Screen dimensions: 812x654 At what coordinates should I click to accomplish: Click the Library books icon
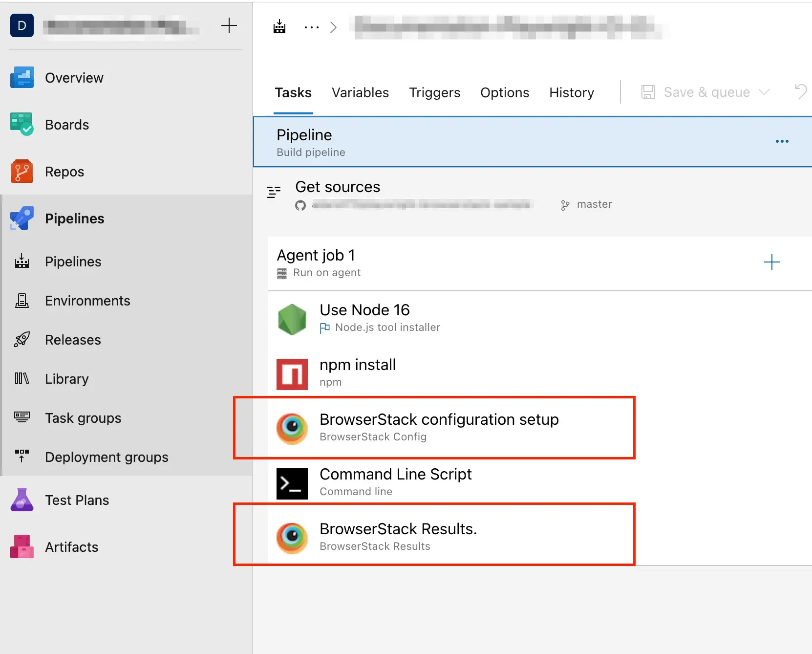(21, 379)
